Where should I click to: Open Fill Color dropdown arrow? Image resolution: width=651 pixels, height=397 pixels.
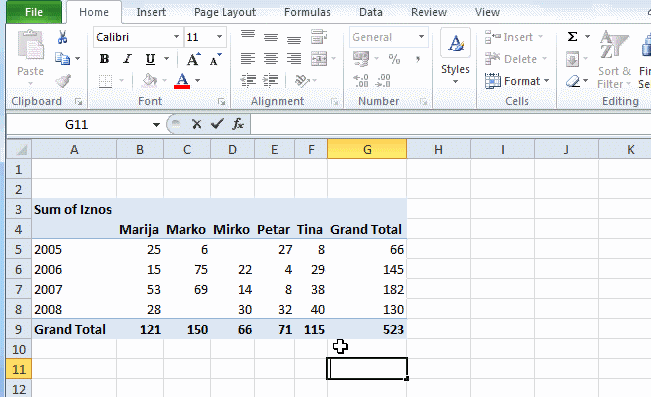tap(164, 81)
